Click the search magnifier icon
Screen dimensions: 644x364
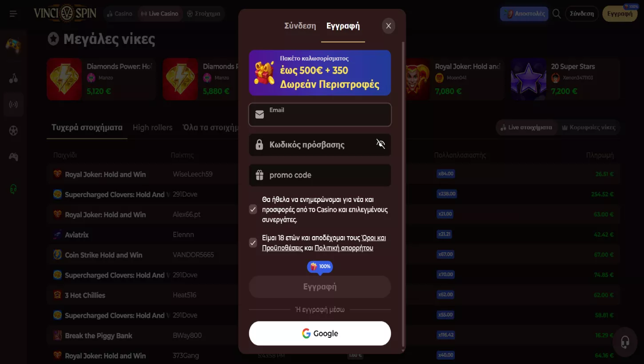[x=557, y=14]
